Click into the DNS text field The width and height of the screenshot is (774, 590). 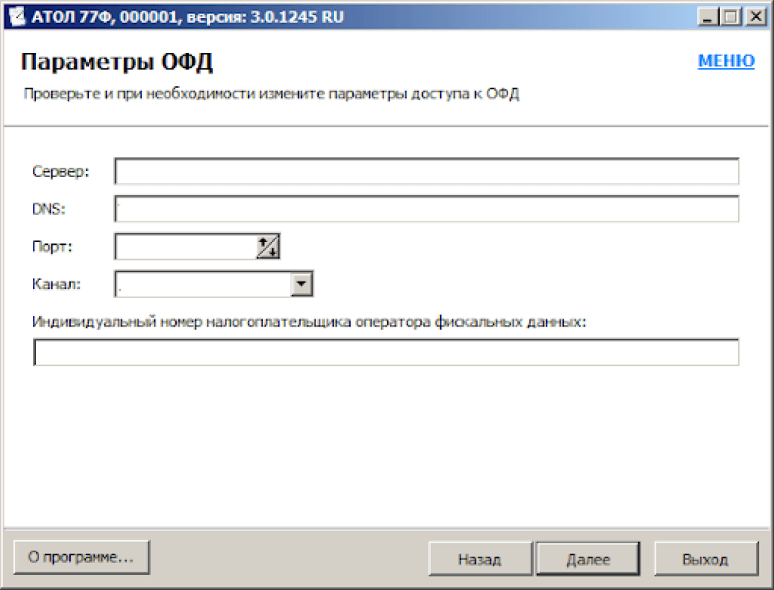(x=426, y=209)
